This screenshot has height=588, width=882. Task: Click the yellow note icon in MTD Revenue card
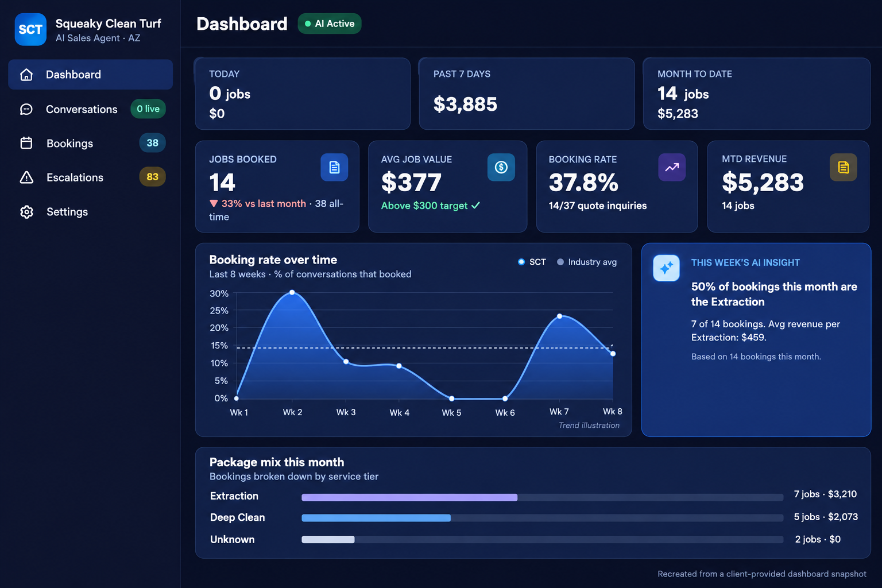click(844, 167)
